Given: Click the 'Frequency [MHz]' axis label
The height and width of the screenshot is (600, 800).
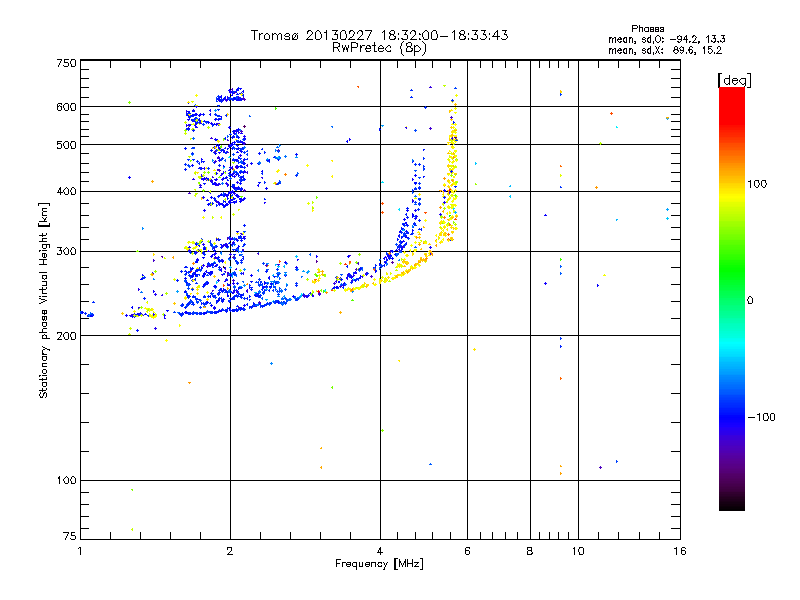Looking at the screenshot, I should pos(379,564).
